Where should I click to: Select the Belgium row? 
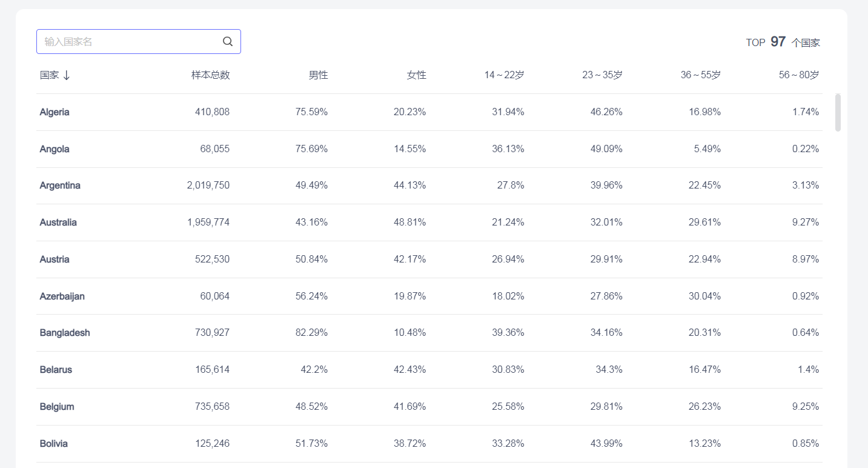click(57, 407)
